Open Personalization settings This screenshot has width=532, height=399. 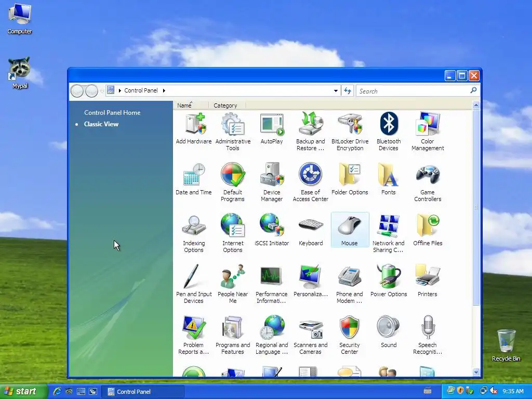[x=311, y=281]
